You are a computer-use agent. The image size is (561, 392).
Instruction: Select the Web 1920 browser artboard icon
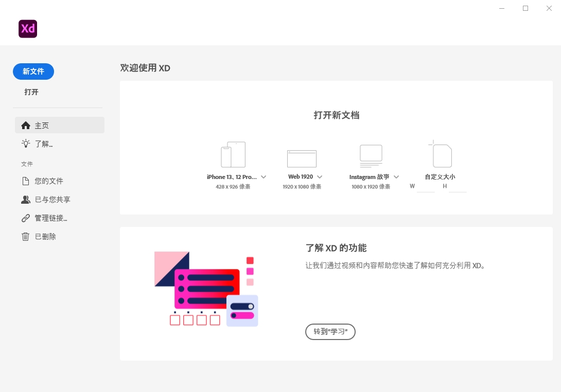[x=302, y=158]
